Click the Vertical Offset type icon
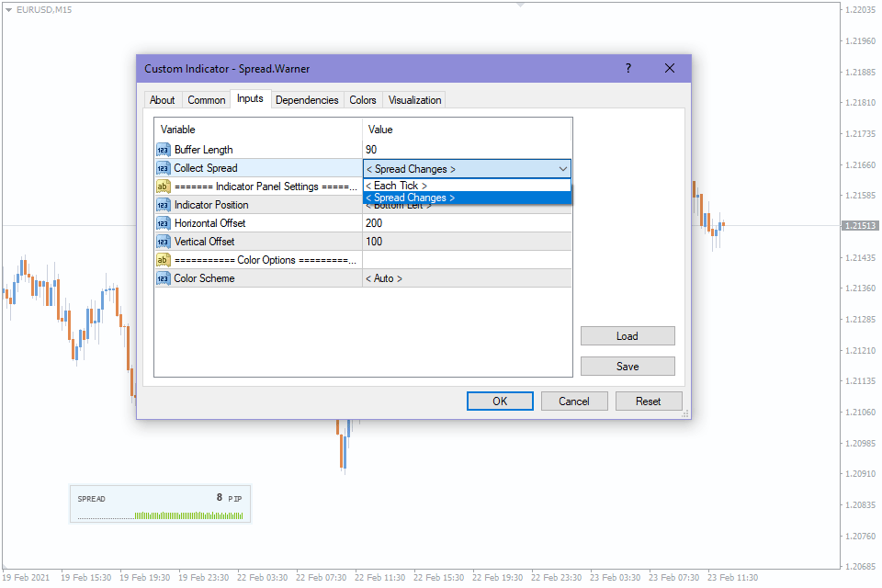 (164, 242)
